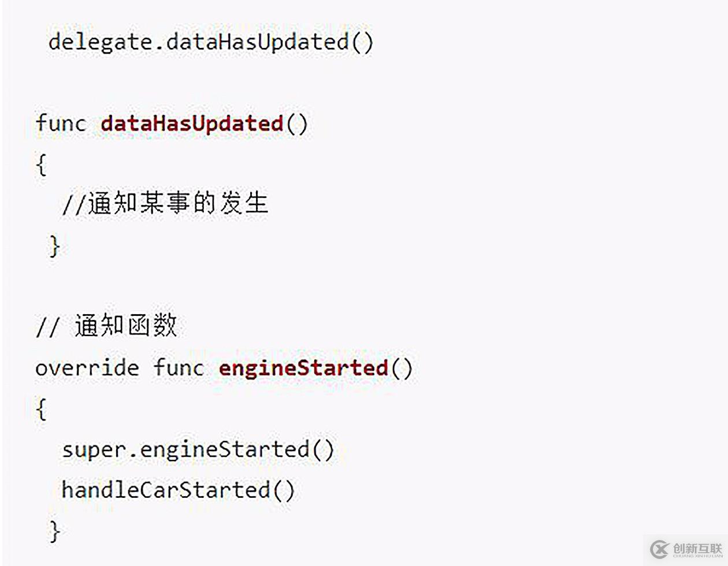Click engineStarted in the super call

pyautogui.click(x=225, y=450)
